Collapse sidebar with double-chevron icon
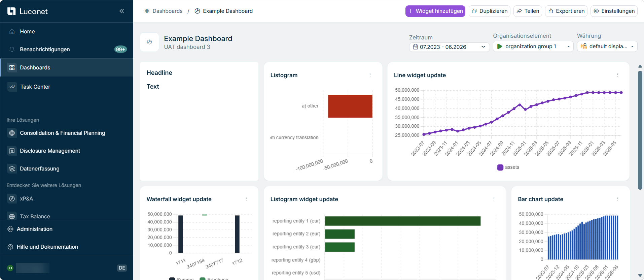This screenshot has width=644, height=280. tap(122, 11)
